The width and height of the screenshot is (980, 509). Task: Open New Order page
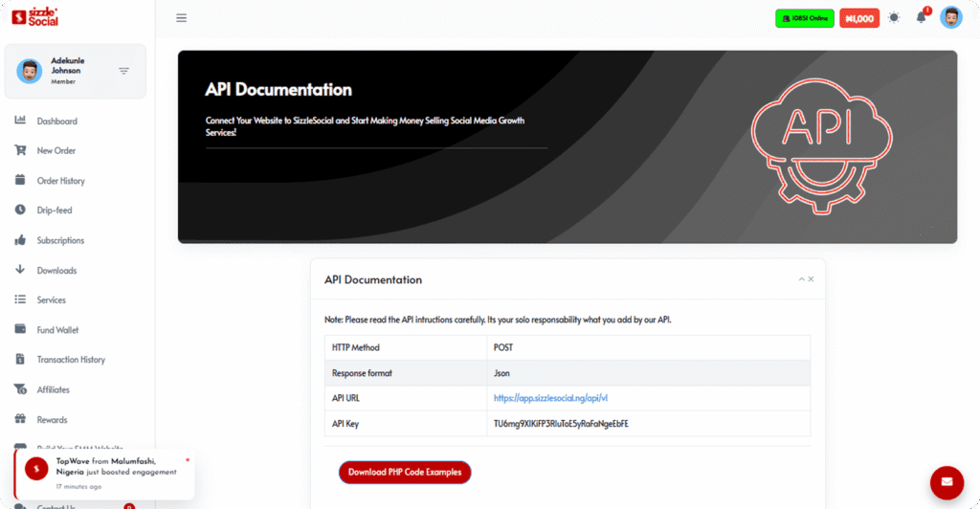point(56,150)
